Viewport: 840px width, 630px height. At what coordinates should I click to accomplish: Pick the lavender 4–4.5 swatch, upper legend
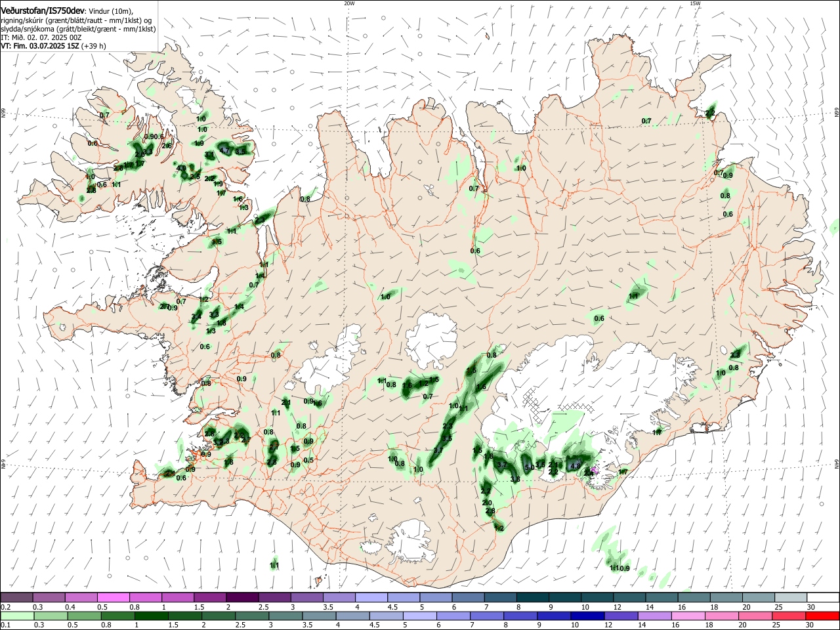point(371,598)
